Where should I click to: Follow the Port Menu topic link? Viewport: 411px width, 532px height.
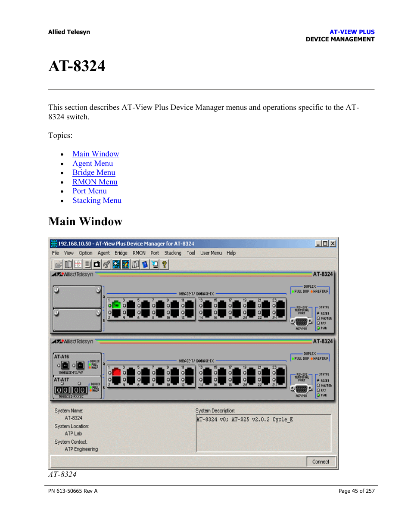coord(90,191)
